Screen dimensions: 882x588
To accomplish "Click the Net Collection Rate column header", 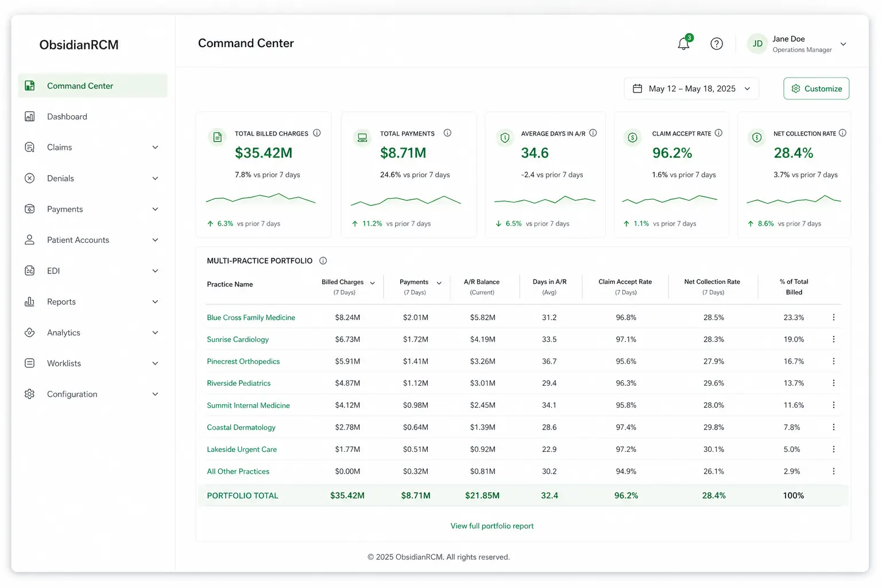I will (712, 287).
